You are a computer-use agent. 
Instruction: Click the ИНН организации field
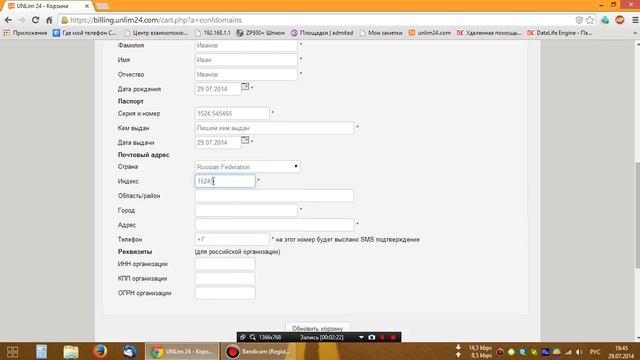point(225,264)
